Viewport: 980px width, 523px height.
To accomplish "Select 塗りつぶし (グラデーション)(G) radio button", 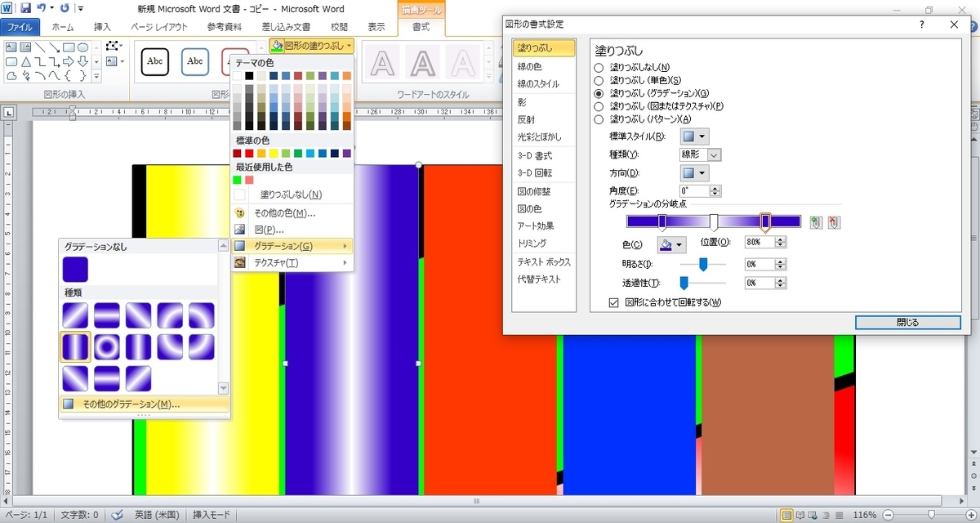I will (x=599, y=93).
